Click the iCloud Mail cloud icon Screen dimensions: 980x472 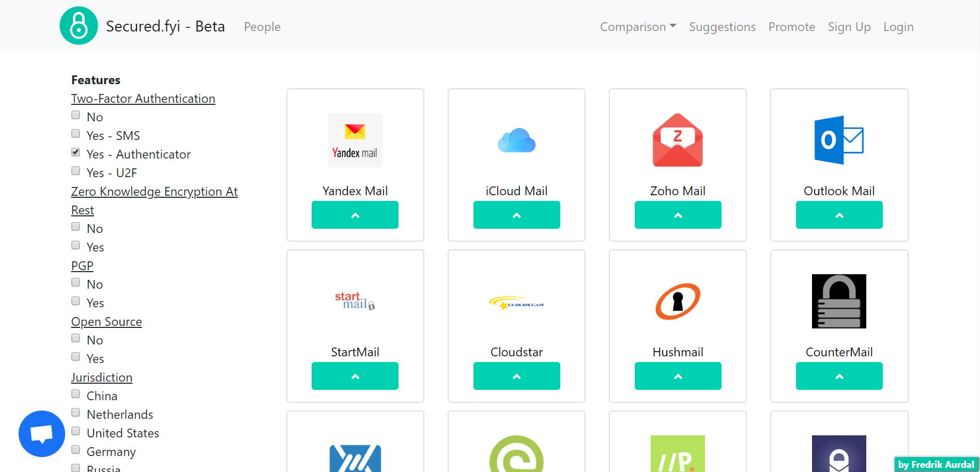coord(516,140)
